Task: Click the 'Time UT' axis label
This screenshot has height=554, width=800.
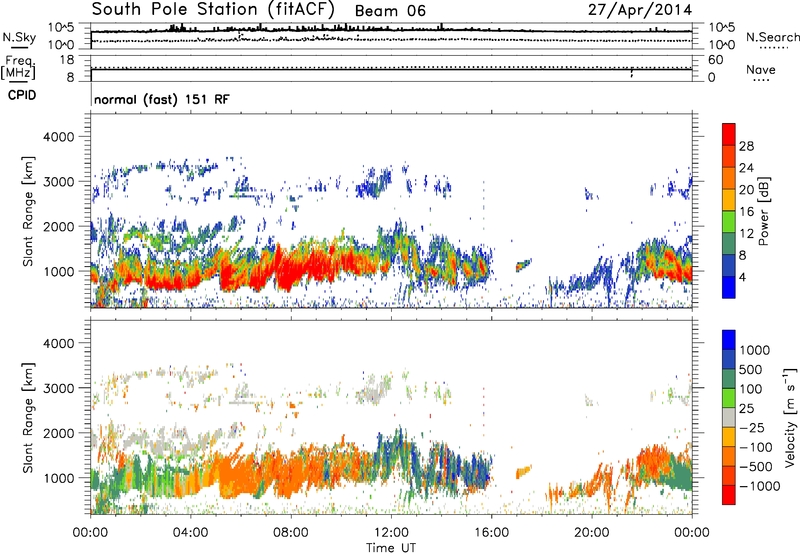Action: coord(391,548)
